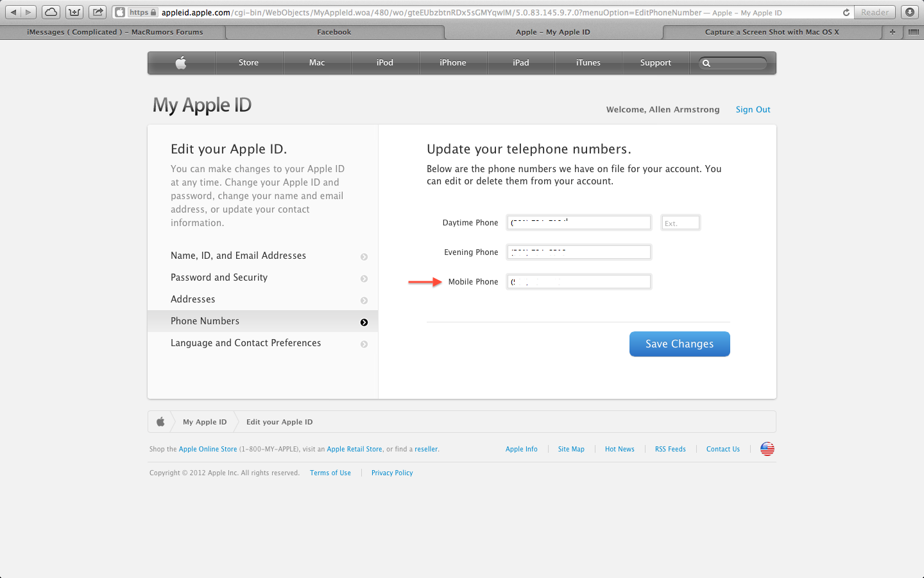Image resolution: width=924 pixels, height=578 pixels.
Task: Click arrow next to Phone Numbers
Action: 364,322
